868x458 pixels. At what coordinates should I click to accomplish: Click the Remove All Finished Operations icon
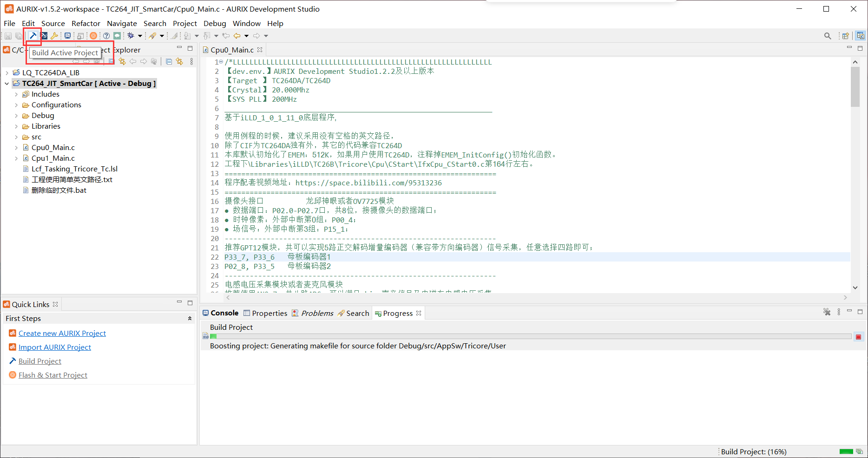(827, 312)
